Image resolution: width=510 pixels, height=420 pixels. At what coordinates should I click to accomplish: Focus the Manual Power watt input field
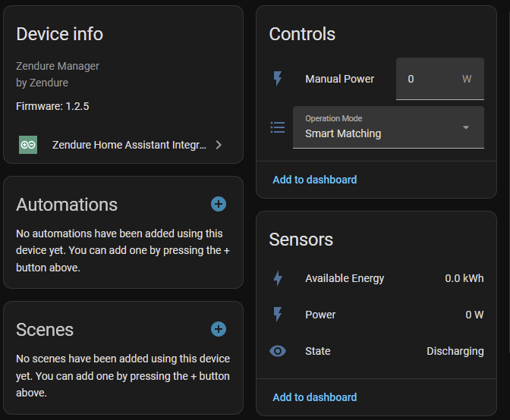pos(440,79)
